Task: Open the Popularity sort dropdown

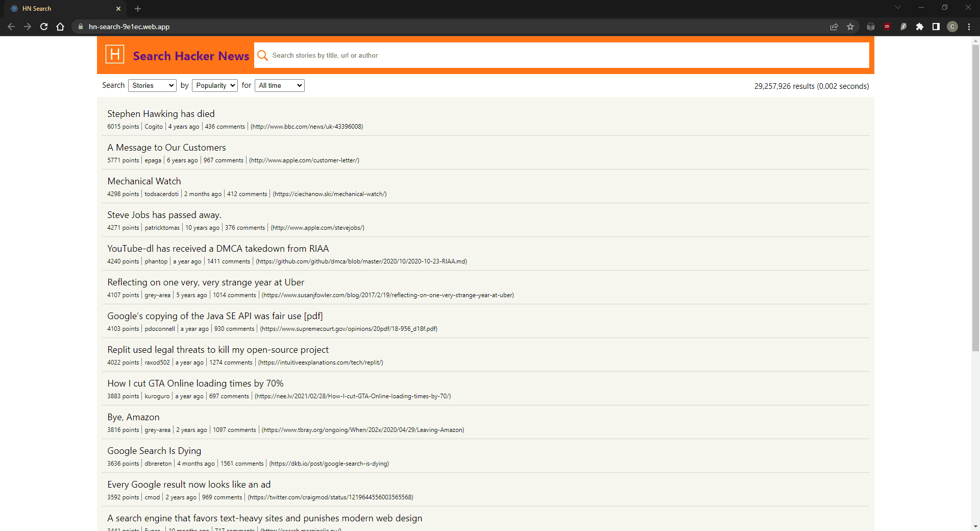Action: point(215,86)
